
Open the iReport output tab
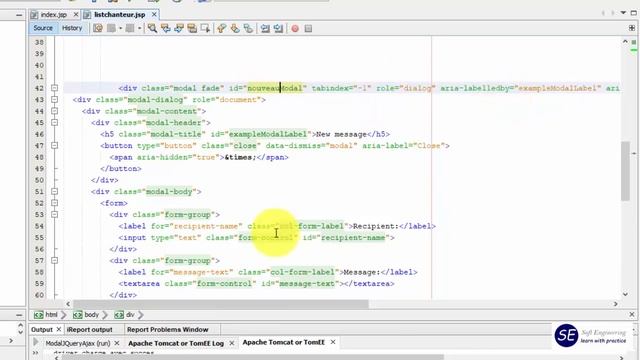[89, 329]
